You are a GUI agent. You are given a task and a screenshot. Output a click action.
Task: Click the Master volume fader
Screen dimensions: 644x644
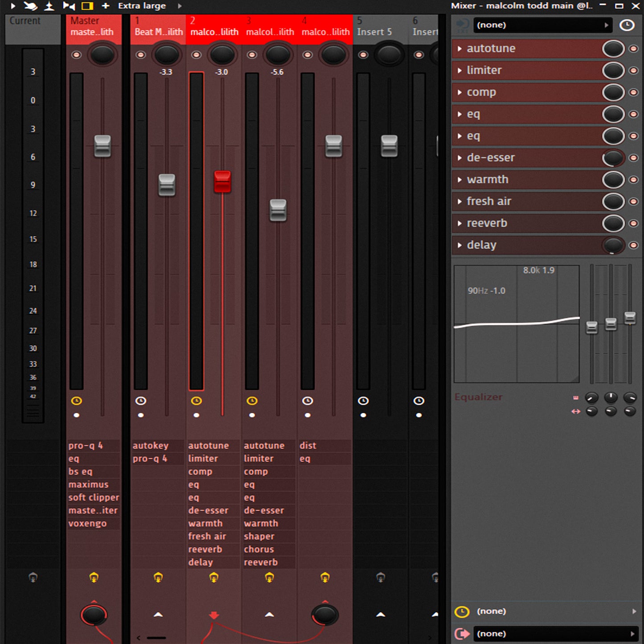103,146
